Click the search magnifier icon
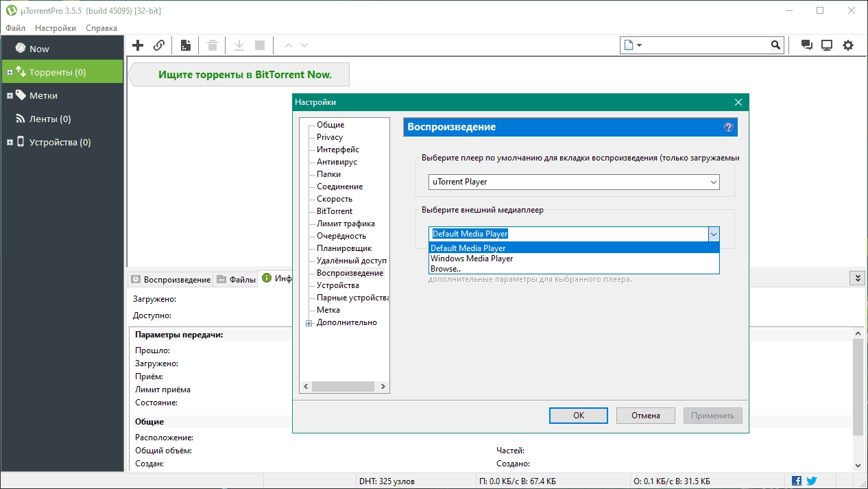Image resolution: width=868 pixels, height=489 pixels. tap(775, 45)
